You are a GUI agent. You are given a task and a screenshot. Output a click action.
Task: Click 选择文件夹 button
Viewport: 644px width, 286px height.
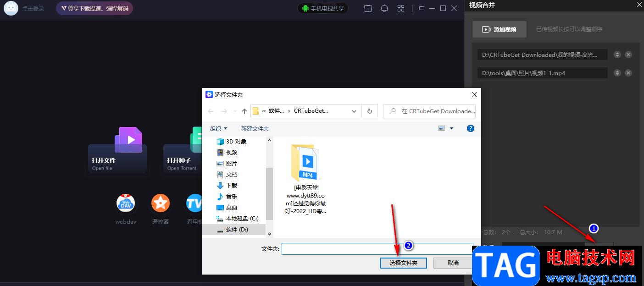click(x=404, y=263)
